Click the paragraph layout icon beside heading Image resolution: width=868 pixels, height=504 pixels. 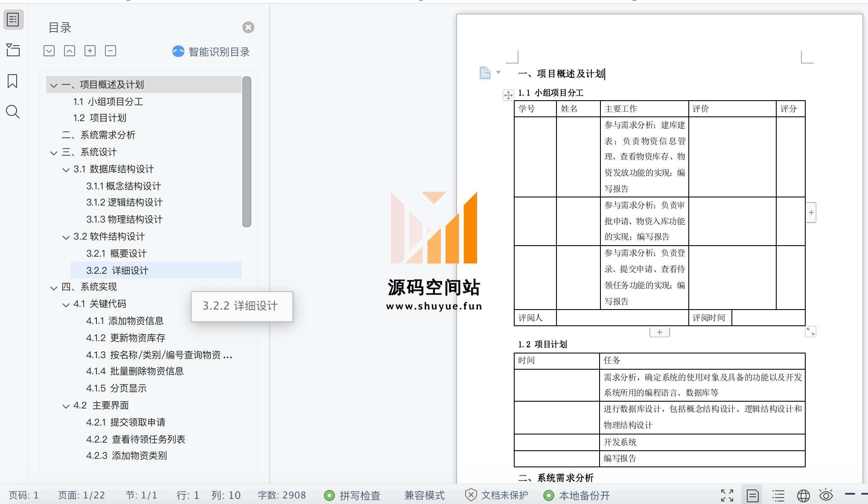click(485, 73)
